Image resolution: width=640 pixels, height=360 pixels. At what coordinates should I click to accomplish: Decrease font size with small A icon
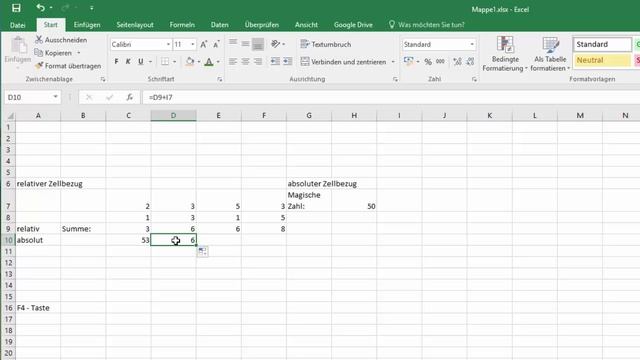pyautogui.click(x=216, y=44)
